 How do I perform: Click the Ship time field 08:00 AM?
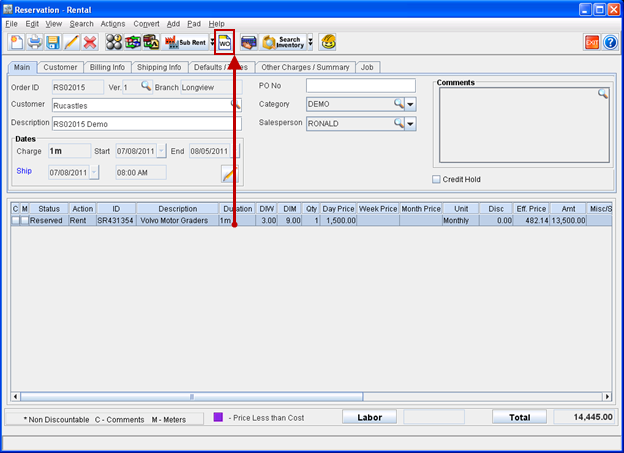coord(141,172)
